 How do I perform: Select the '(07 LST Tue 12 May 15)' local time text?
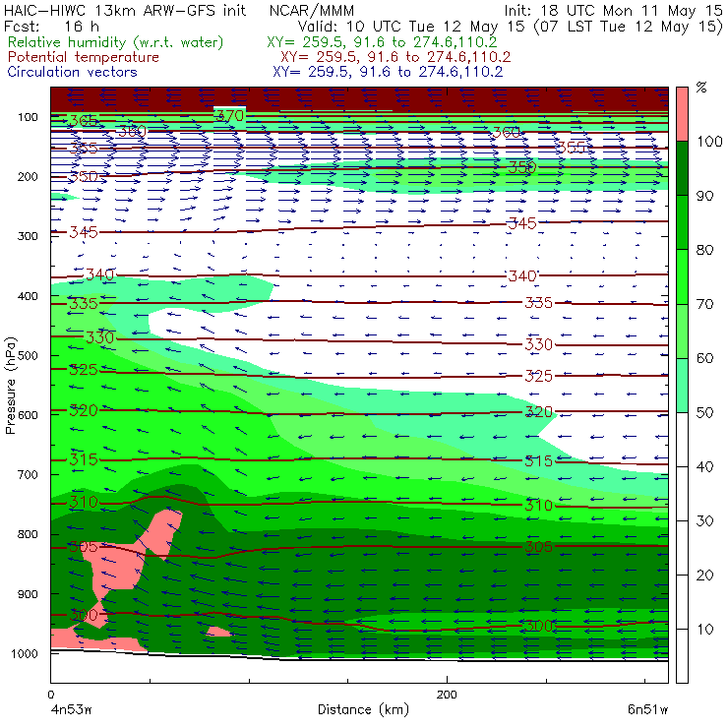(629, 26)
